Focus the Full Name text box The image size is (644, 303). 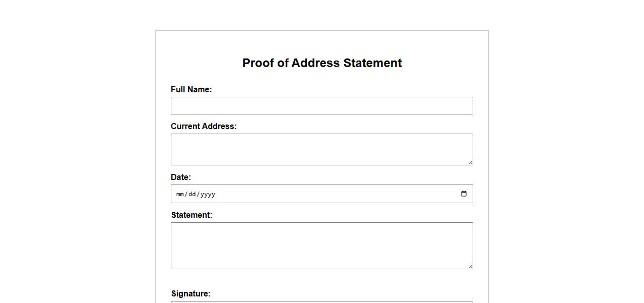[321, 106]
